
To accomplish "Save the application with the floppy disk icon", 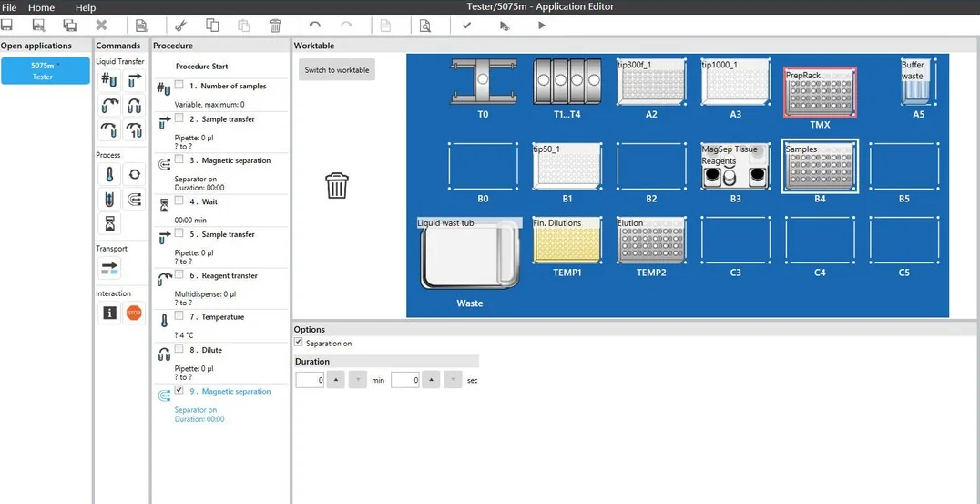I will (x=7, y=26).
